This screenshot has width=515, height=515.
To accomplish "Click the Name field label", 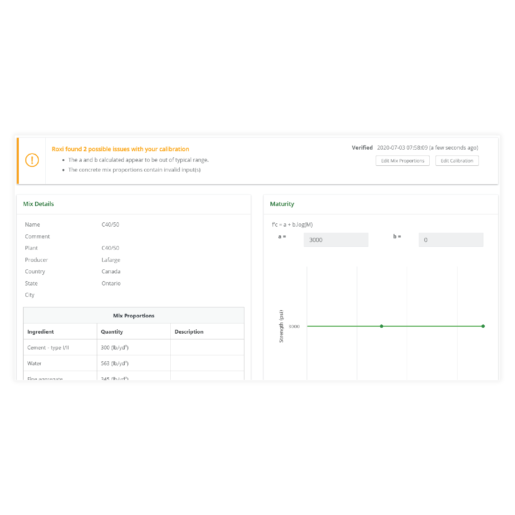I will click(x=32, y=225).
